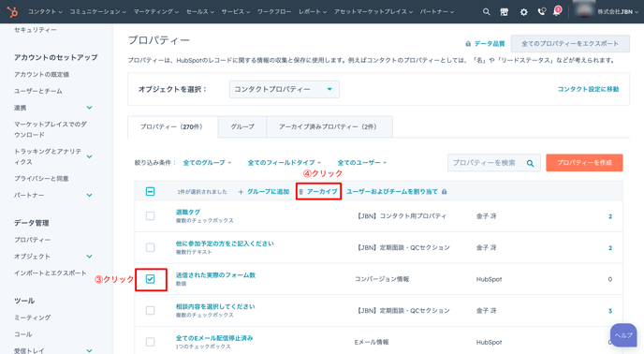The width and height of the screenshot is (644, 354).
Task: Click the プロパティーを作成 button
Action: click(x=584, y=163)
